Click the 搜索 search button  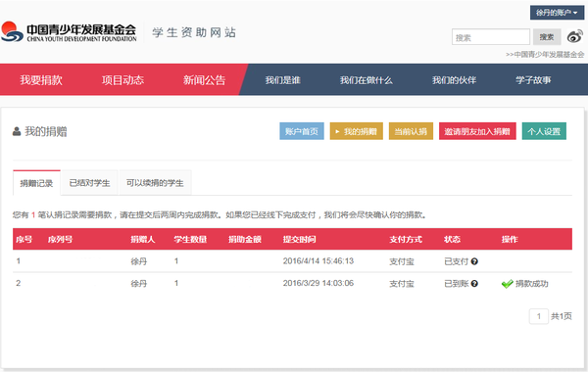pos(547,37)
